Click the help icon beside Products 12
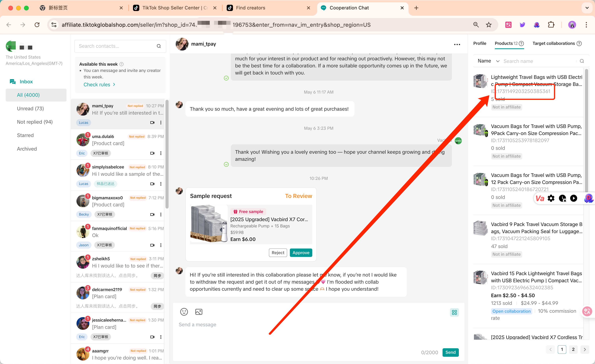 coord(521,43)
